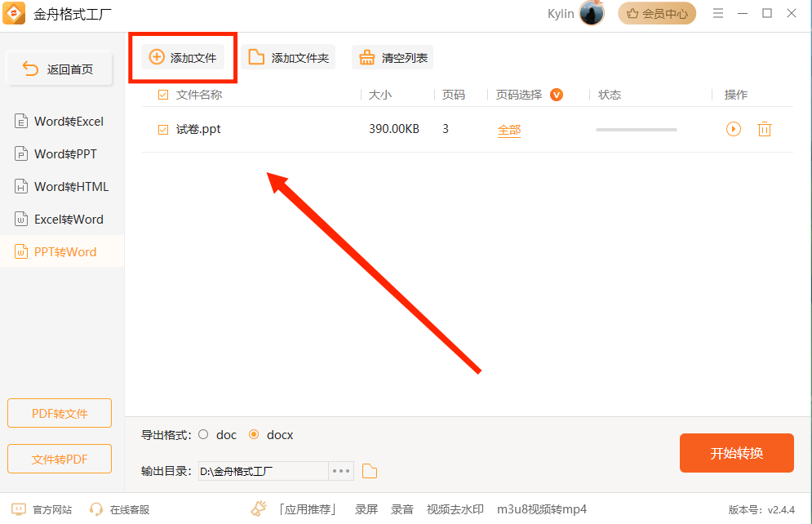This screenshot has height=524, width=812.
Task: Click the 金舟格式工厂 app logo icon
Action: (13, 13)
